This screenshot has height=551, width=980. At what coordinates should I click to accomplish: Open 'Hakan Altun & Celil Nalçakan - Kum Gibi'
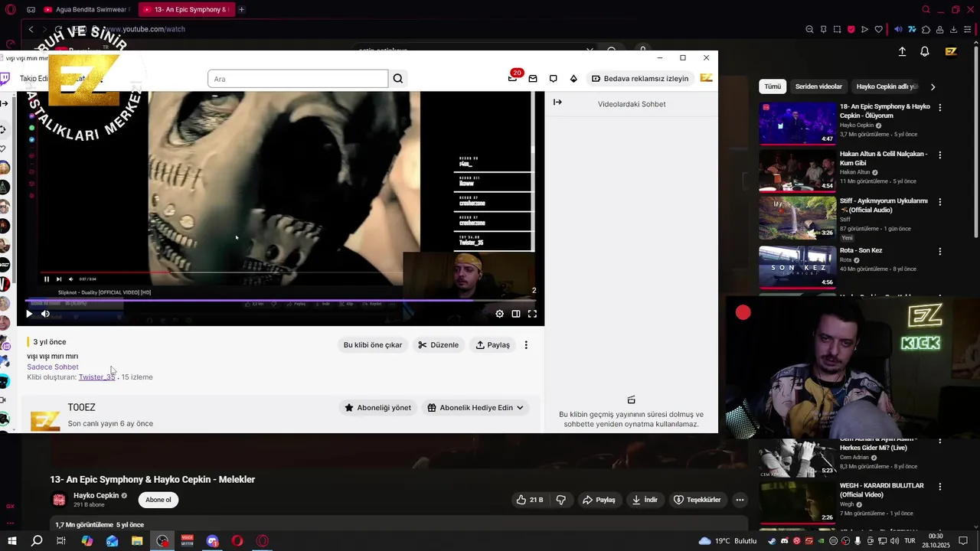point(884,158)
